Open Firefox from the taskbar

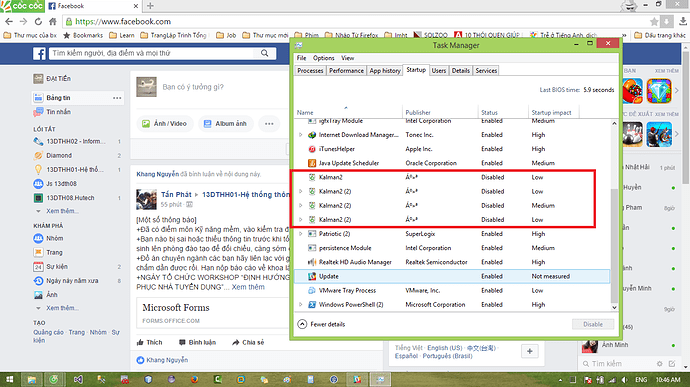194,380
